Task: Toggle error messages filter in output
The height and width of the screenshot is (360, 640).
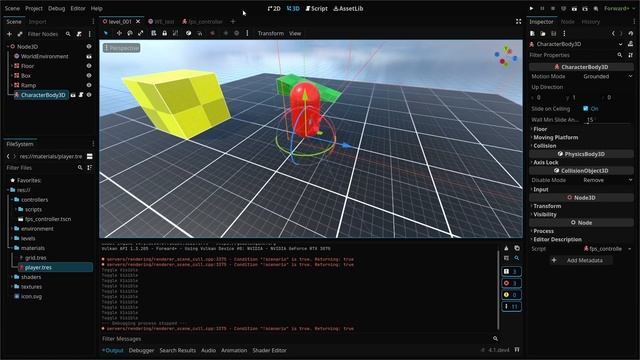Action: [x=511, y=283]
